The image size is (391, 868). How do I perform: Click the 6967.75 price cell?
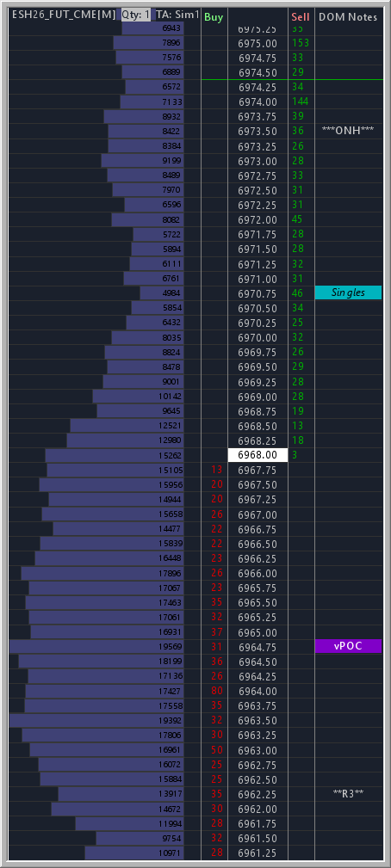pyautogui.click(x=258, y=470)
